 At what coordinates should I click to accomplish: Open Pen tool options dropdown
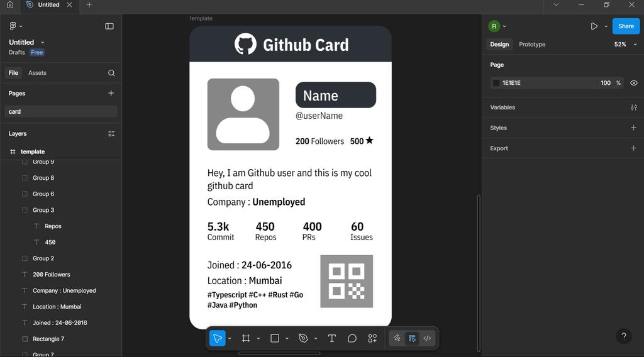point(316,339)
